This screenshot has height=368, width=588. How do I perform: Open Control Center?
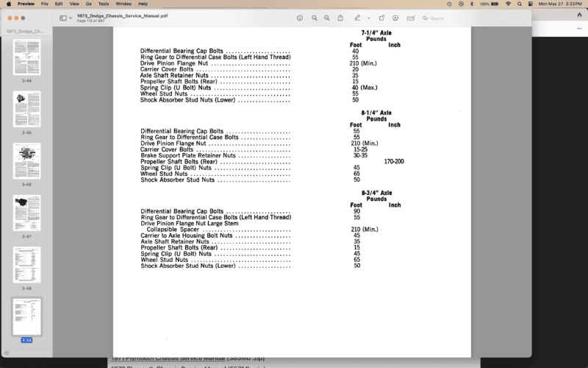[531, 4]
